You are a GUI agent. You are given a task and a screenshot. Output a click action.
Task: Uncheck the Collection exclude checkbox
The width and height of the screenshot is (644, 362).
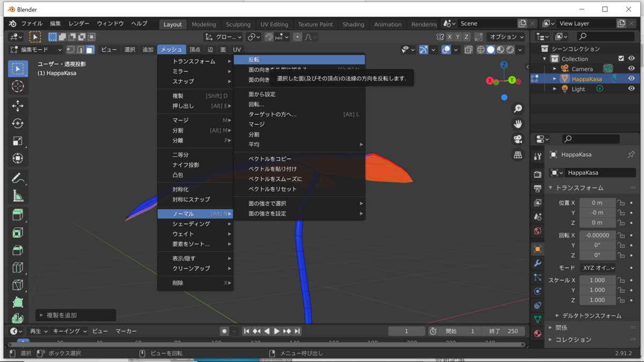pyautogui.click(x=621, y=59)
